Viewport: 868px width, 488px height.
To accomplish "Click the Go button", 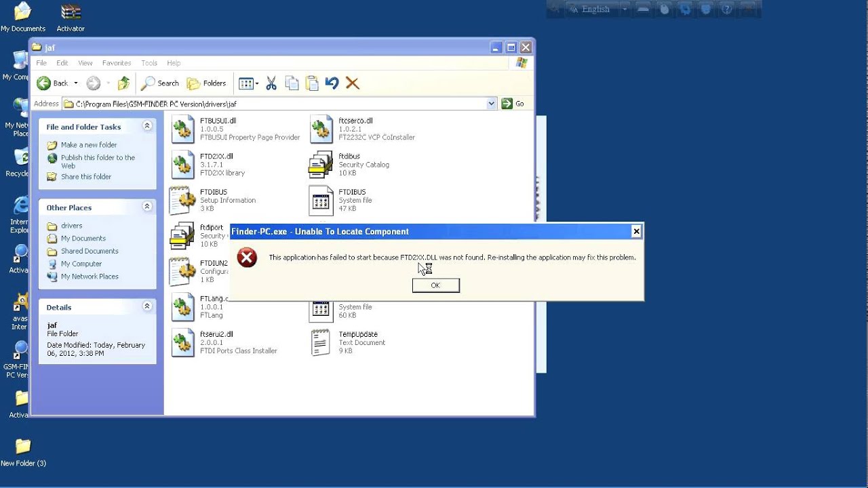I will [513, 104].
